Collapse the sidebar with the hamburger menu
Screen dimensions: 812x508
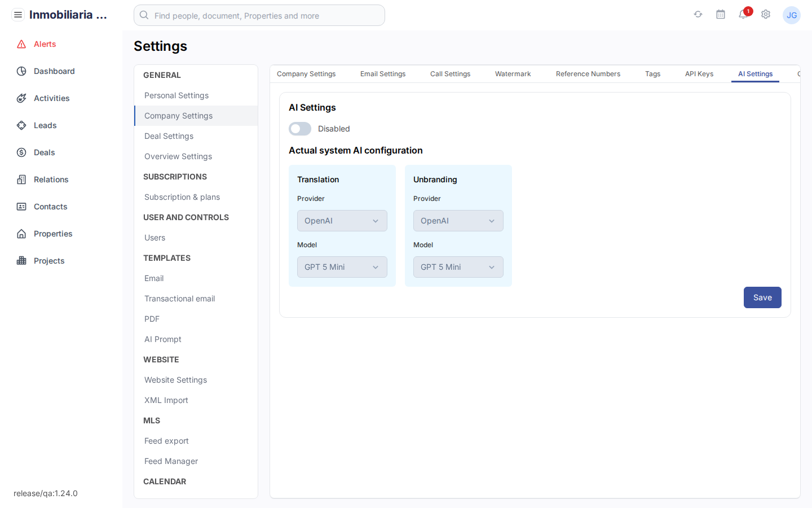click(18, 15)
